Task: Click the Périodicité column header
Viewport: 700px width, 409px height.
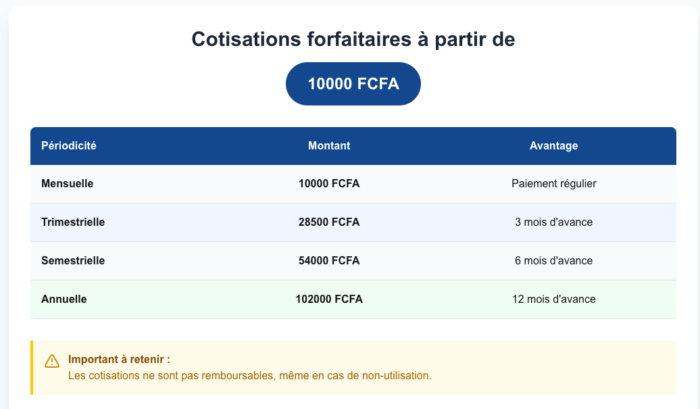Action: 69,146
